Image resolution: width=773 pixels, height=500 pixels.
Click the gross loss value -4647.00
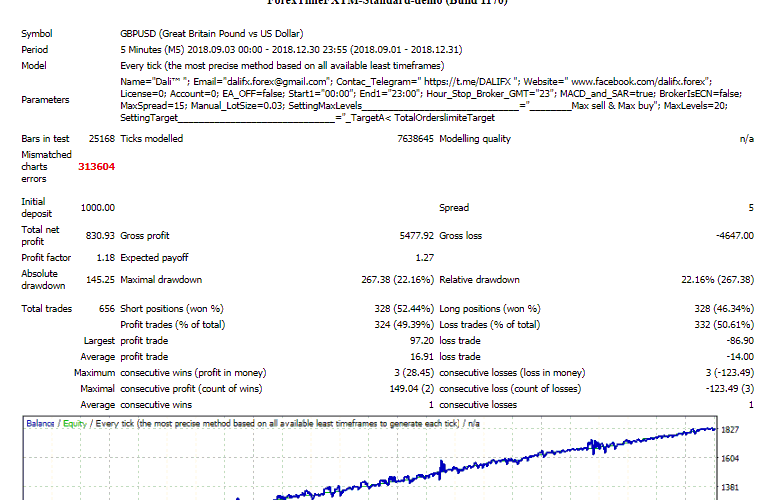point(732,236)
